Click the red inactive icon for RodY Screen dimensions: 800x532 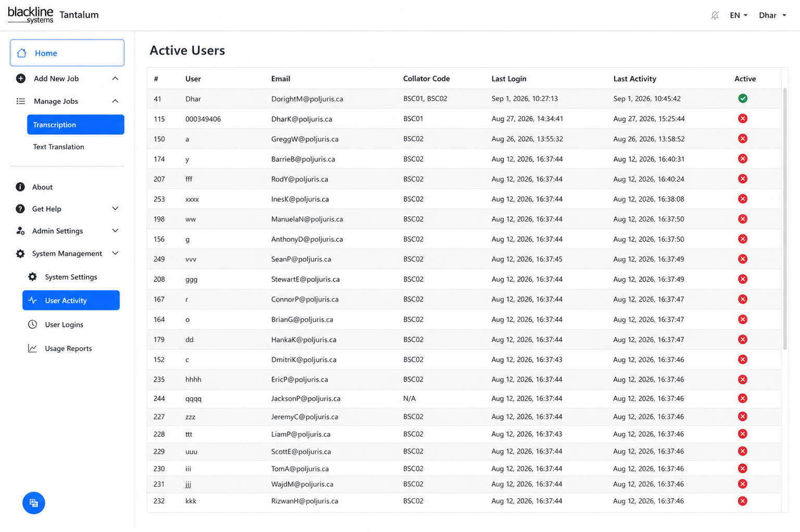pyautogui.click(x=743, y=179)
